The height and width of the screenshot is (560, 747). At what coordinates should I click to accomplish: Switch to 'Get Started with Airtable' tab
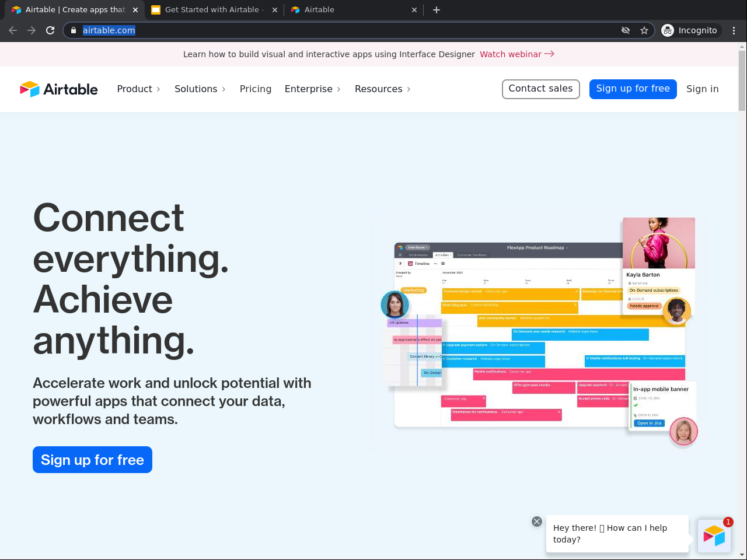point(214,10)
